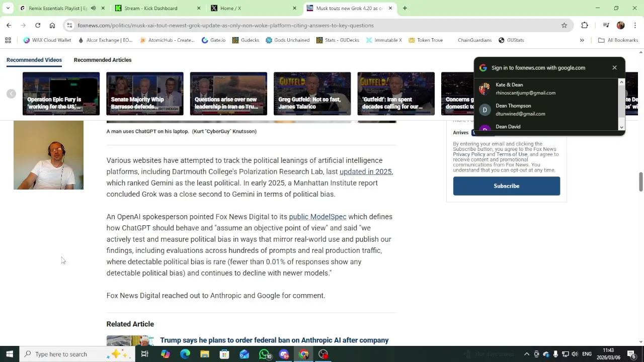Close the Stream - Kick Dashboard tab

click(x=199, y=8)
